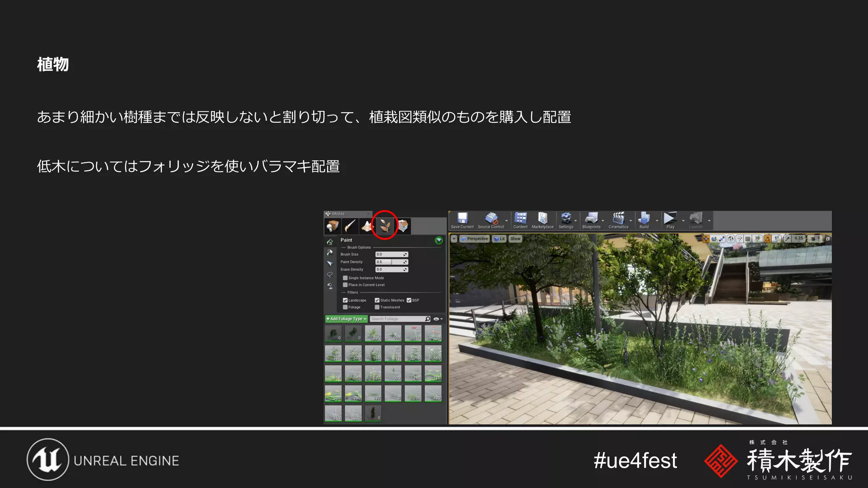Image resolution: width=868 pixels, height=488 pixels.
Task: Click the Brush Size slider field
Action: [392, 255]
